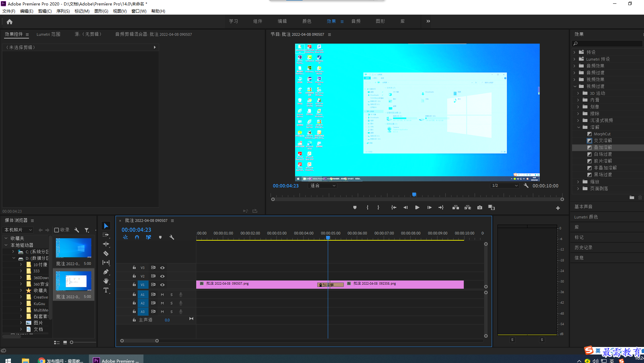Click the Lift button

456,208
